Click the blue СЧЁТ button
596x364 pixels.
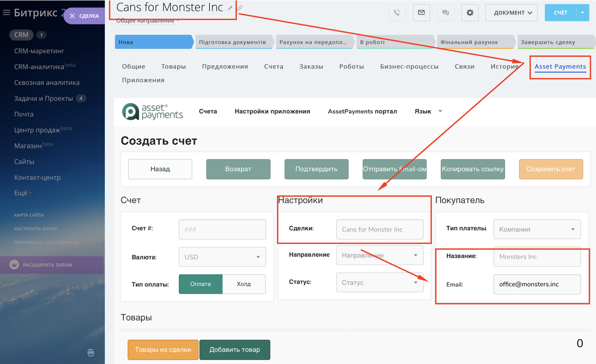click(x=560, y=13)
